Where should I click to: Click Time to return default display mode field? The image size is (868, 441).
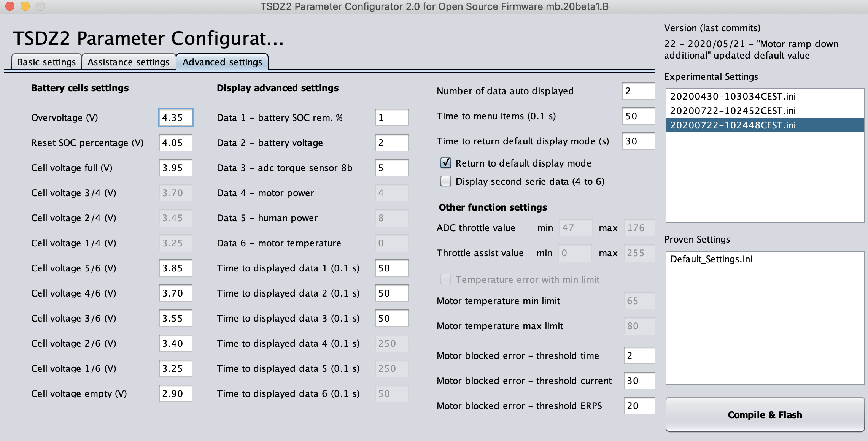(x=639, y=141)
